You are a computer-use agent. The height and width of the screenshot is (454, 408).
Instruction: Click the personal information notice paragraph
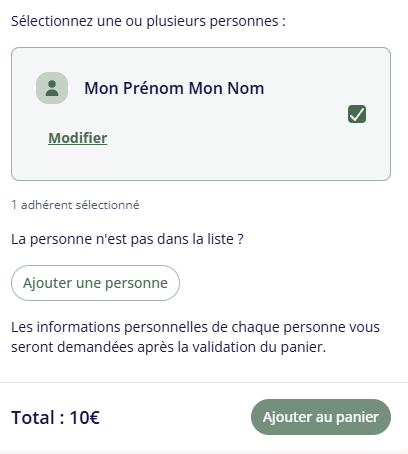(x=195, y=337)
